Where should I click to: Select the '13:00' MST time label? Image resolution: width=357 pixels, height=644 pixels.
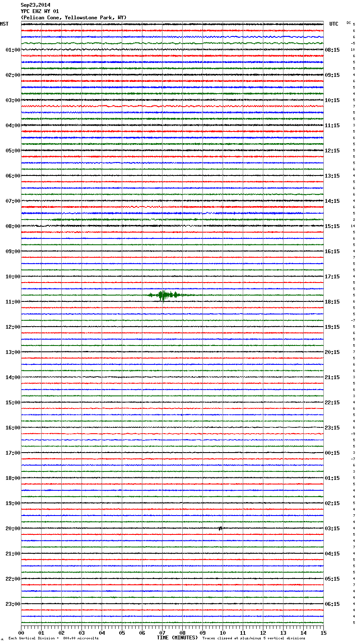point(13,352)
